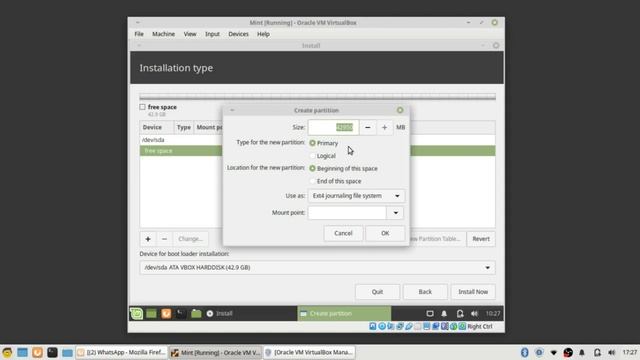This screenshot has height=360, width=640.
Task: Click the host Bluetooth tray icon
Action: click(524, 352)
